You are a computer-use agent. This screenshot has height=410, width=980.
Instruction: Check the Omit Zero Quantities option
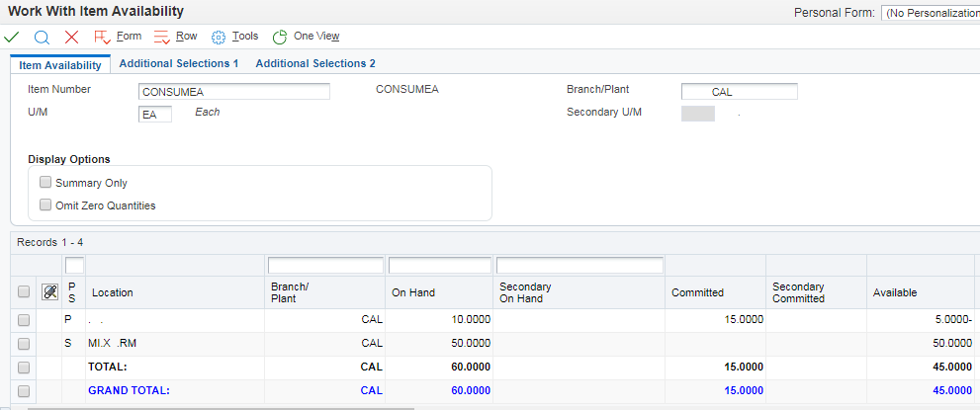45,205
